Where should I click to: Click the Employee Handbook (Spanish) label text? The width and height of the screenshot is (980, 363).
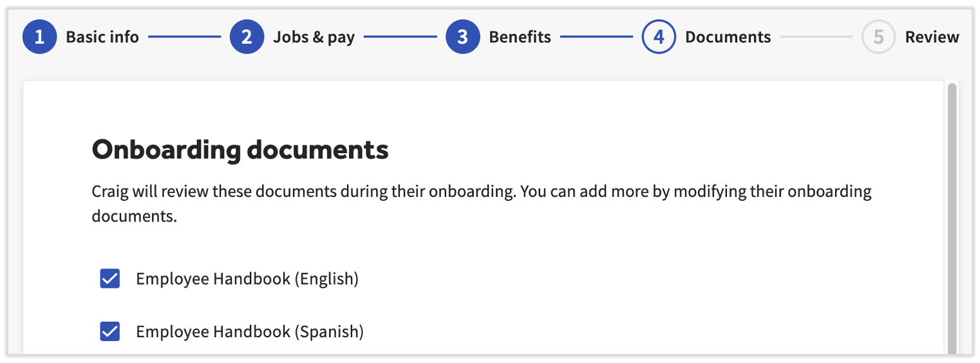(x=250, y=331)
